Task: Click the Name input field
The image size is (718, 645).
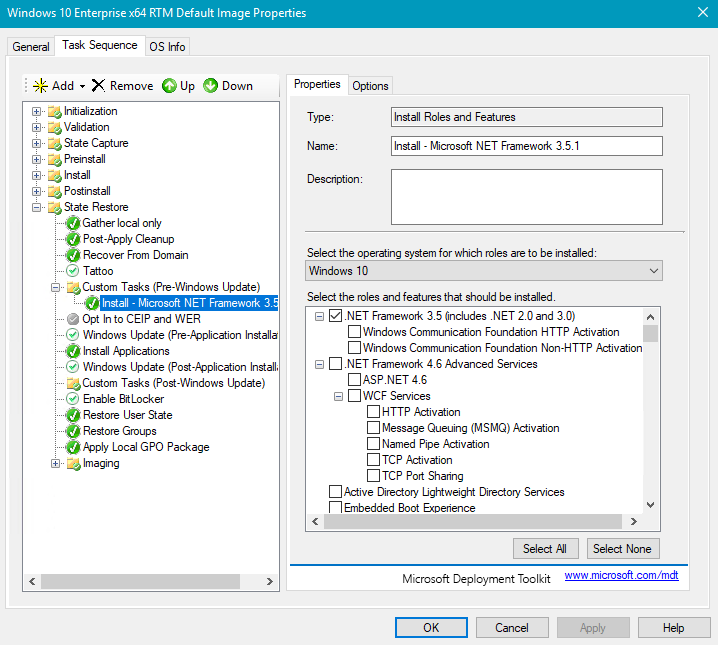Action: (x=527, y=146)
